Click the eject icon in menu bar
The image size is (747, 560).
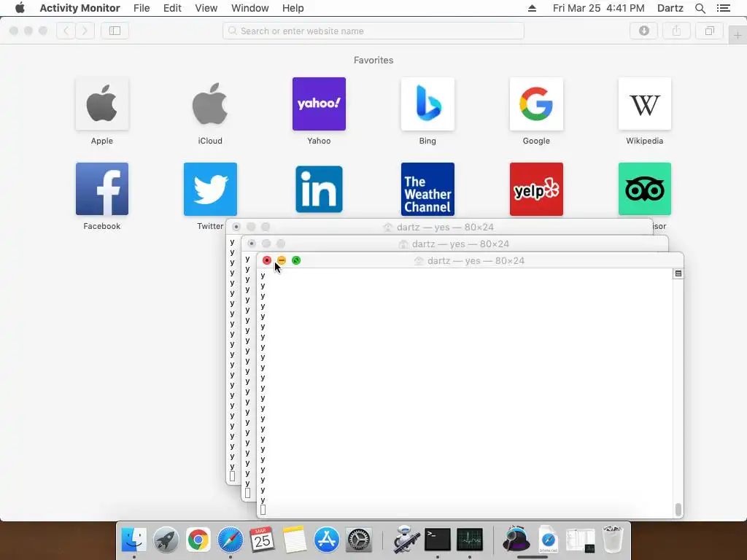point(532,8)
